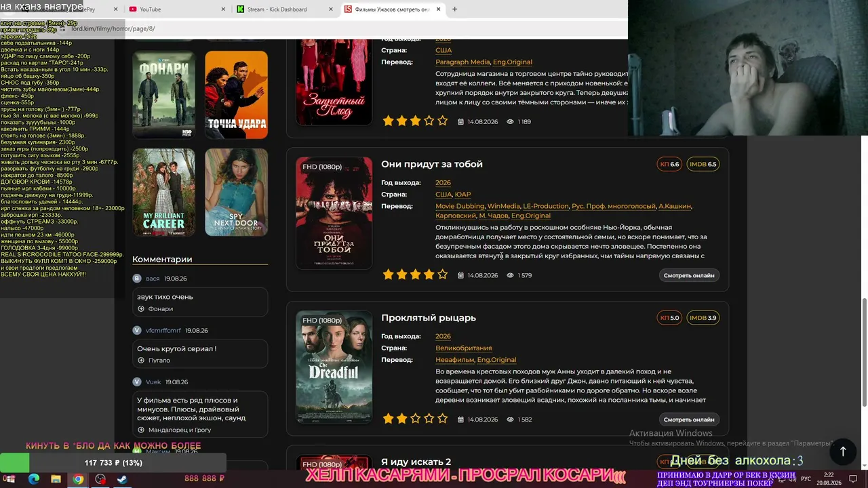Open the Movie Dubbing translation link
Viewport: 868px width, 488px height.
point(460,206)
